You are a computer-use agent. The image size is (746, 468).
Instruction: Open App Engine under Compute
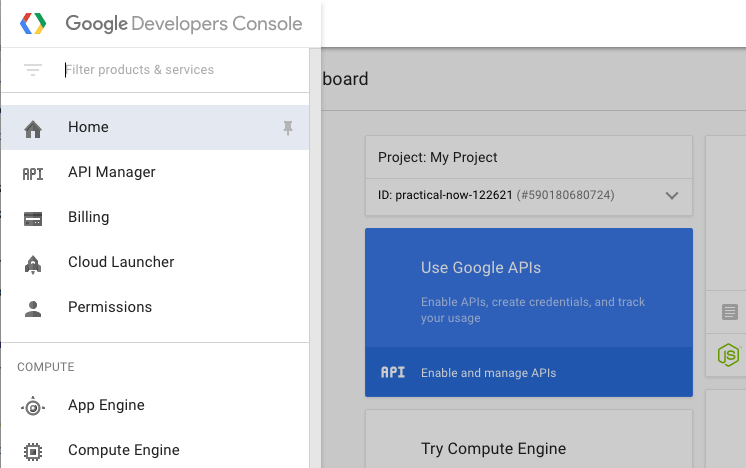[x=155, y=405]
